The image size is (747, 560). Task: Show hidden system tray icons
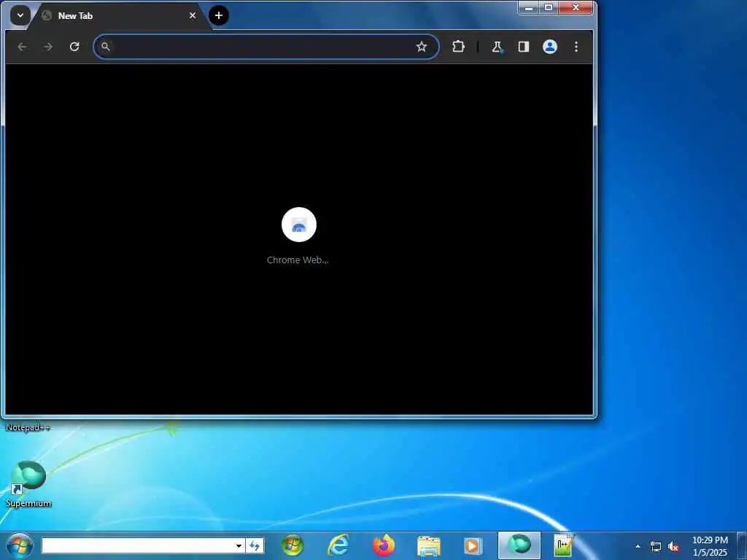click(x=638, y=546)
